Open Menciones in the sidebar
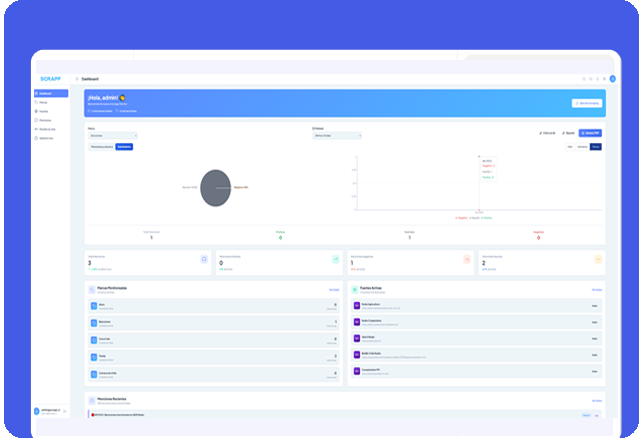This screenshot has height=446, width=643. coord(45,120)
